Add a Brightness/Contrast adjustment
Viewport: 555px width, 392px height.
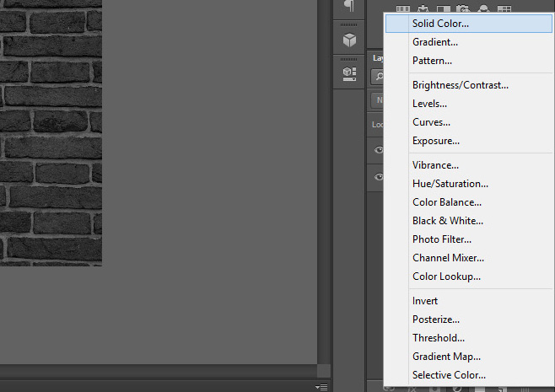click(460, 85)
